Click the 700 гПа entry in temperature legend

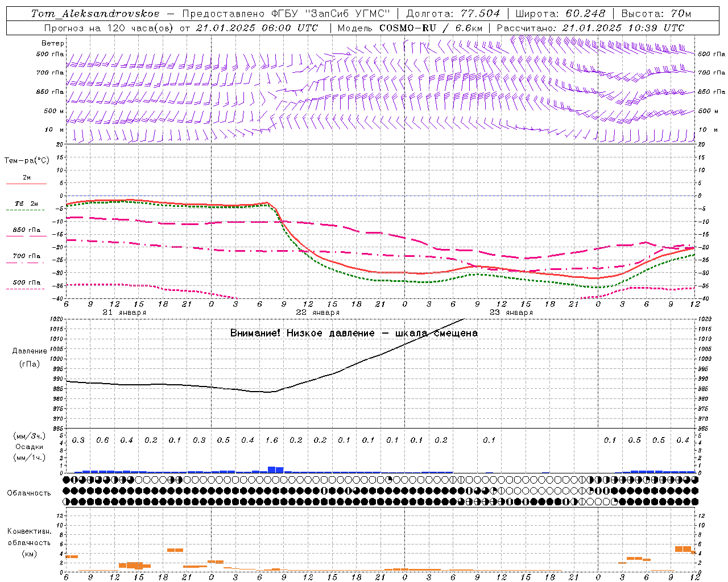[26, 256]
